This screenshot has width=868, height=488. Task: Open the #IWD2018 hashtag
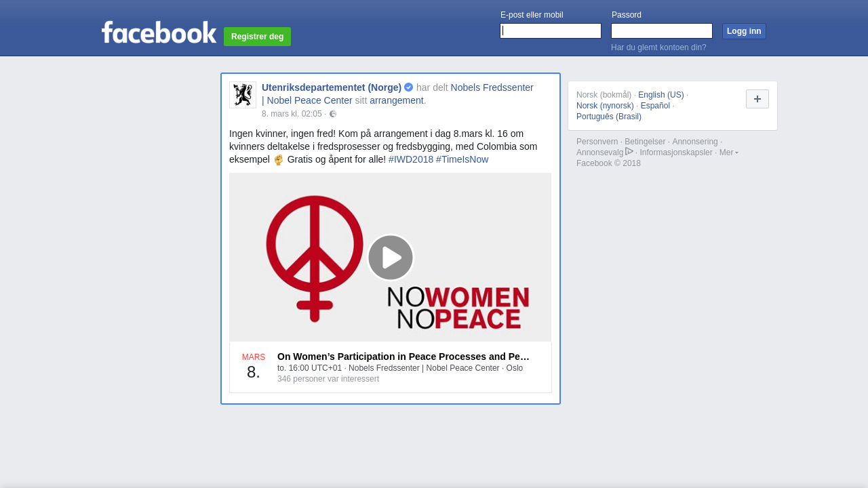pos(411,159)
